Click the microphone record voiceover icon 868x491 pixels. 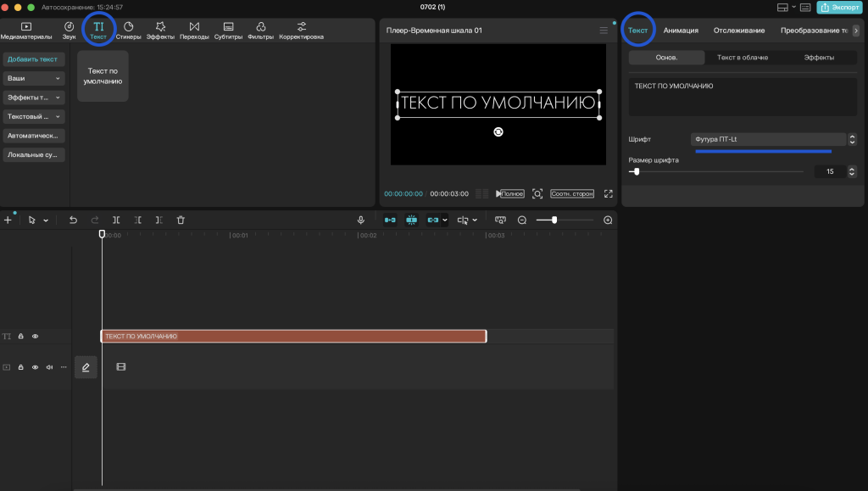(361, 220)
